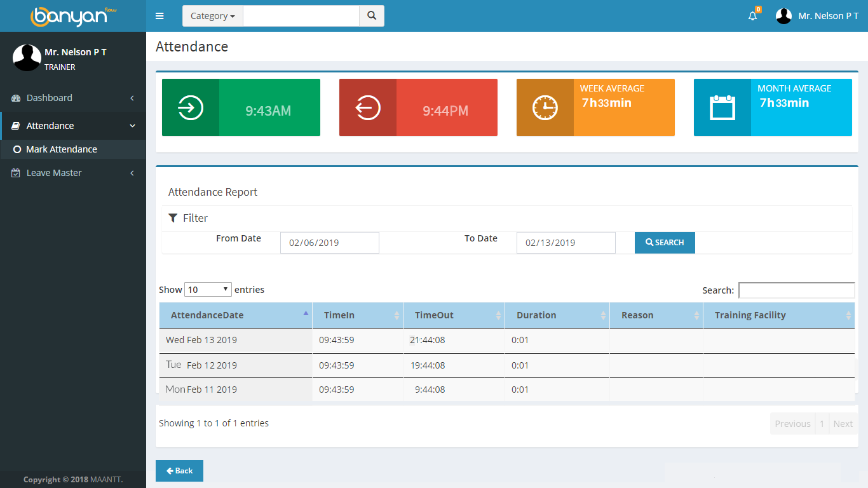Click the magnifier search button in top bar
Image resolution: width=868 pixels, height=488 pixels.
pos(372,16)
